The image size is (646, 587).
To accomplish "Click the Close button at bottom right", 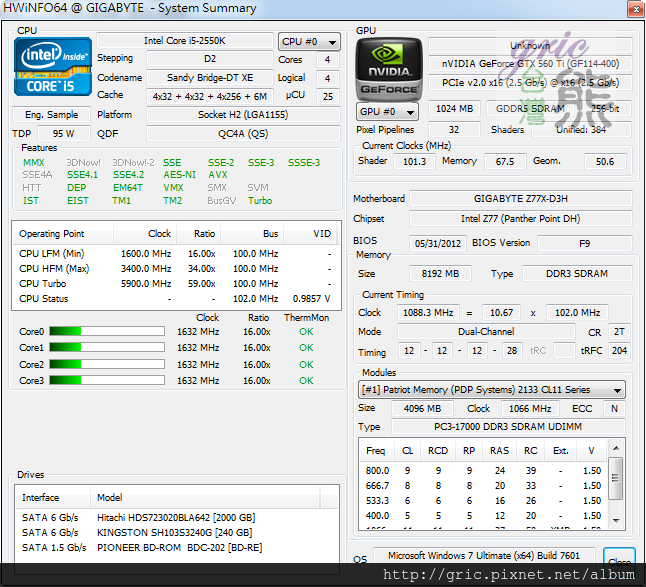I will (x=619, y=561).
